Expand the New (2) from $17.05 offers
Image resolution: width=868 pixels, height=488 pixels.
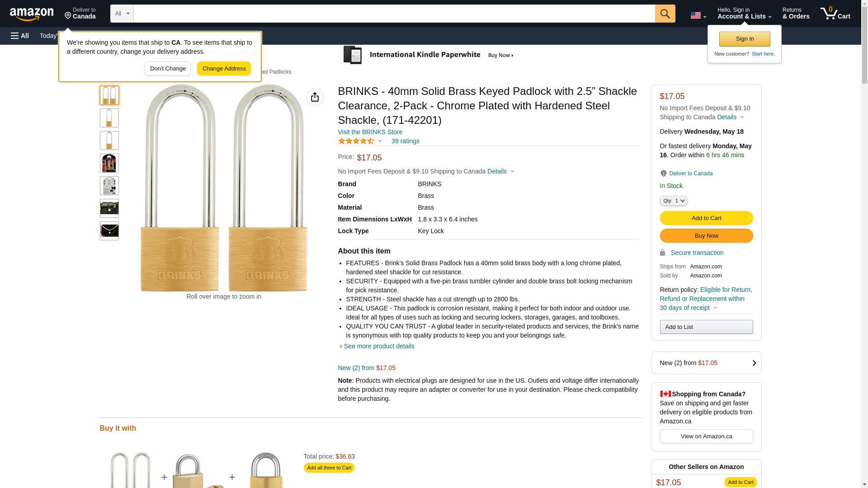(706, 363)
